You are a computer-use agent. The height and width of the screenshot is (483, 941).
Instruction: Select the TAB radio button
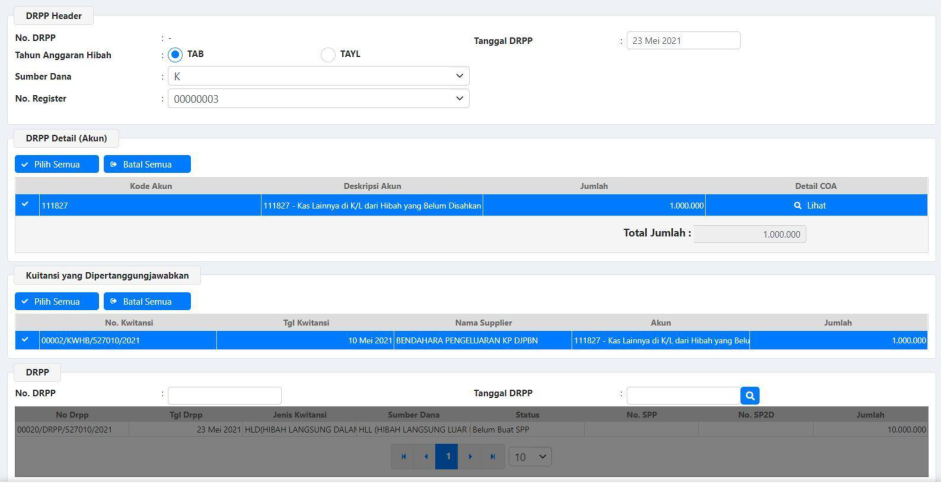175,55
